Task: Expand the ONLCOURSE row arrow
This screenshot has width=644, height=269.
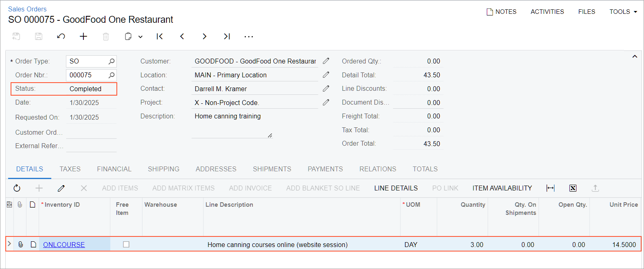Action: pos(9,244)
